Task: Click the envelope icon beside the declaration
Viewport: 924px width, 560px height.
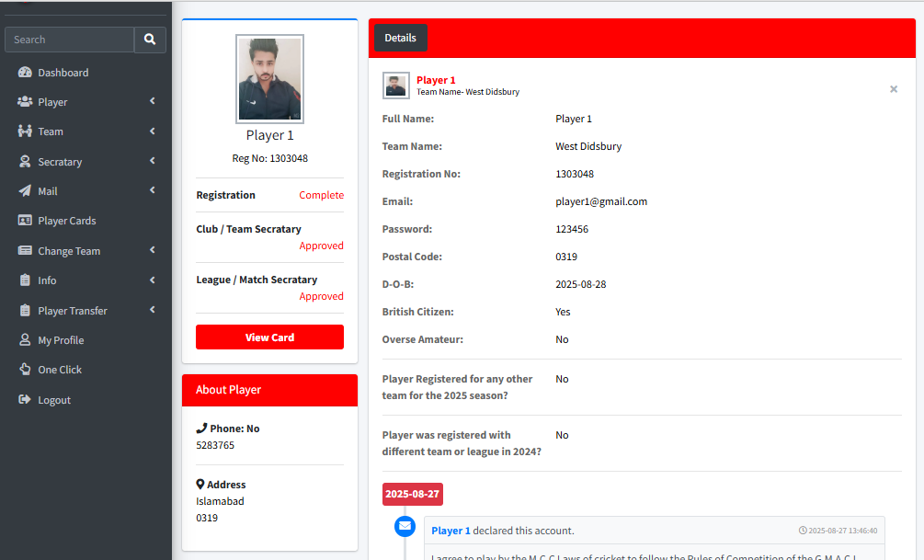Action: (x=405, y=526)
